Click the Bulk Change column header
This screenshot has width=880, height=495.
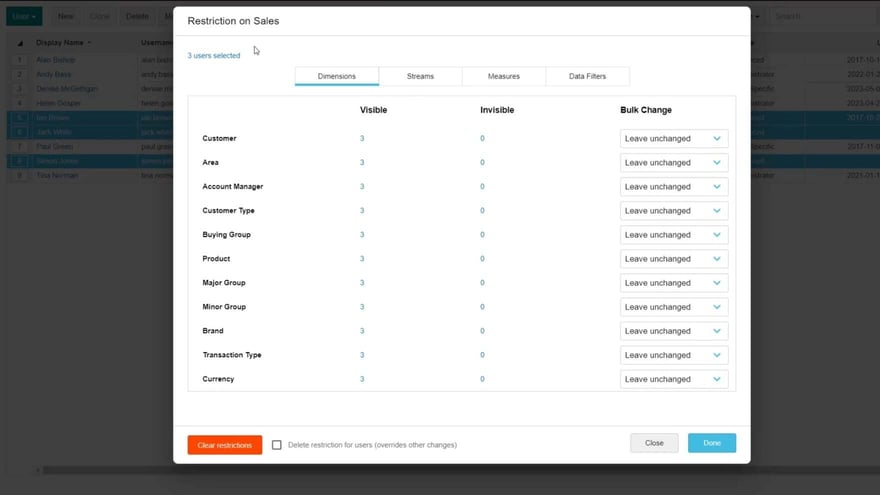[x=646, y=110]
